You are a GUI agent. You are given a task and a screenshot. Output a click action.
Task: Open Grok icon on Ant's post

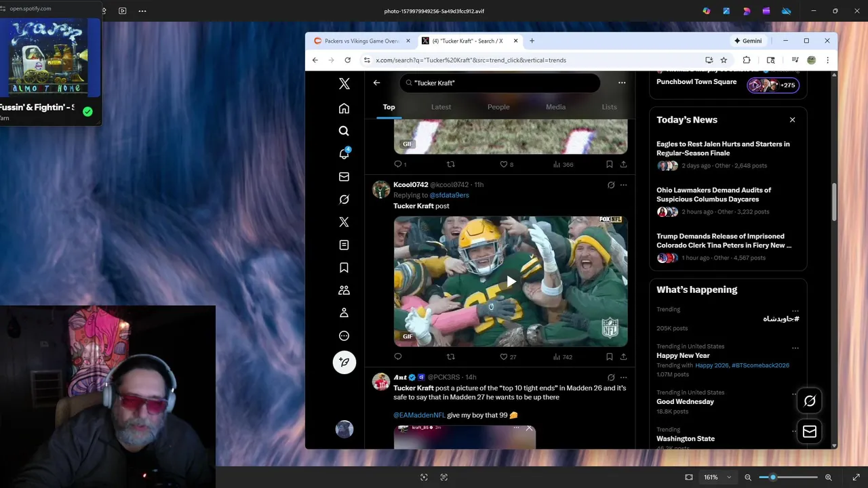coord(611,378)
